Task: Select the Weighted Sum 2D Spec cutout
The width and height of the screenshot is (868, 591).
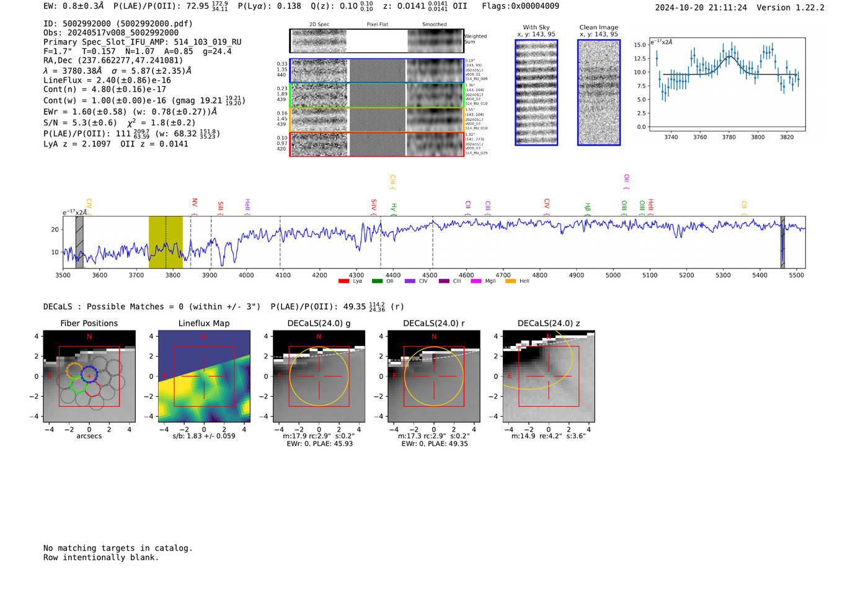Action: coord(319,40)
